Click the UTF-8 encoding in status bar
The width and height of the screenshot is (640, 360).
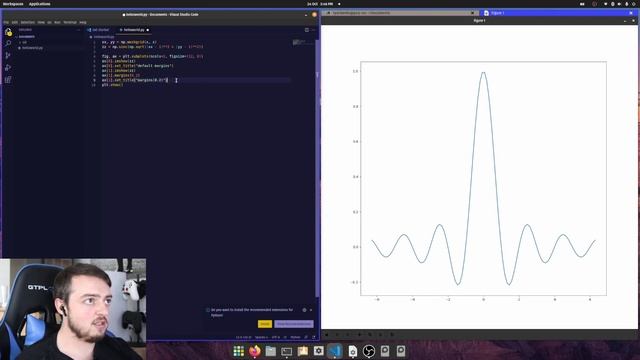(x=276, y=337)
